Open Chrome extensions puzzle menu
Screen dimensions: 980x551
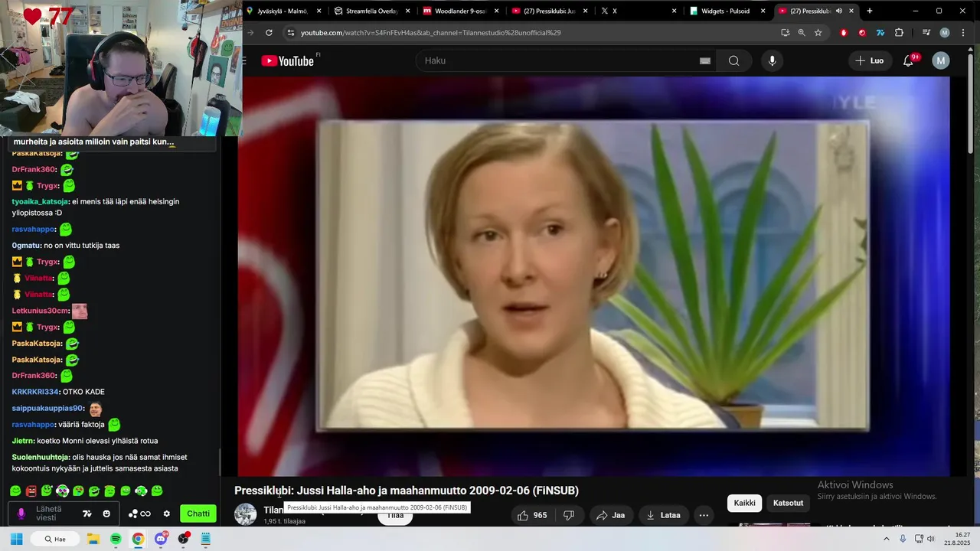click(899, 33)
